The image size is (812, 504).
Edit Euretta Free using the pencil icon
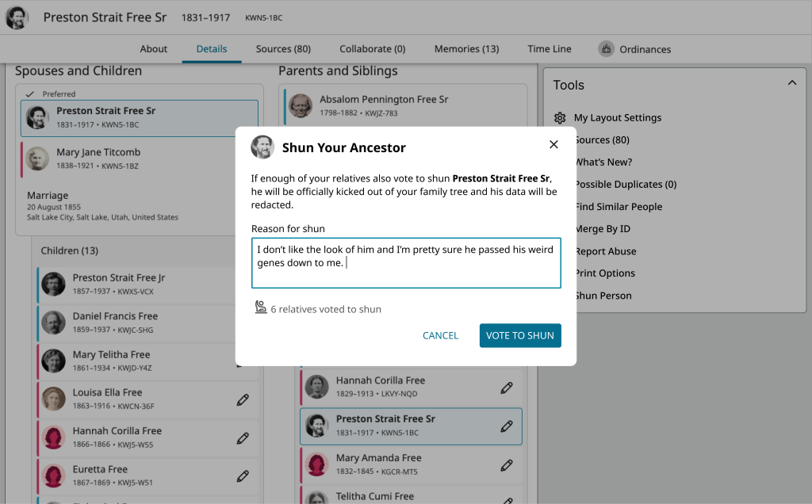point(243,476)
